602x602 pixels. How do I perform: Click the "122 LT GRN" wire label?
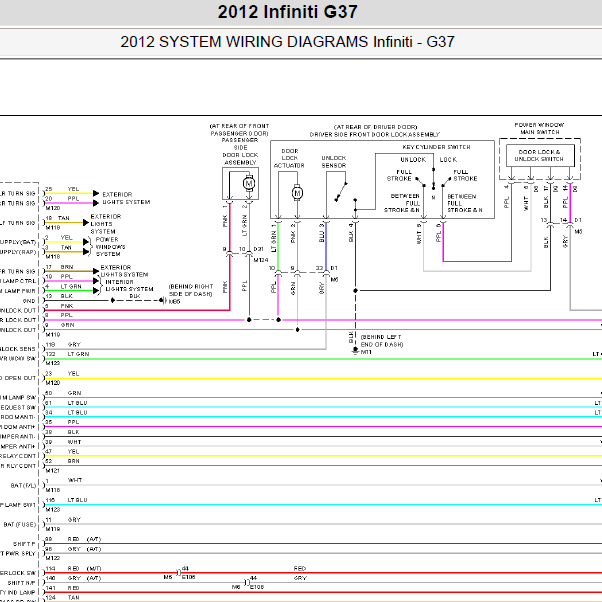pyautogui.click(x=67, y=354)
